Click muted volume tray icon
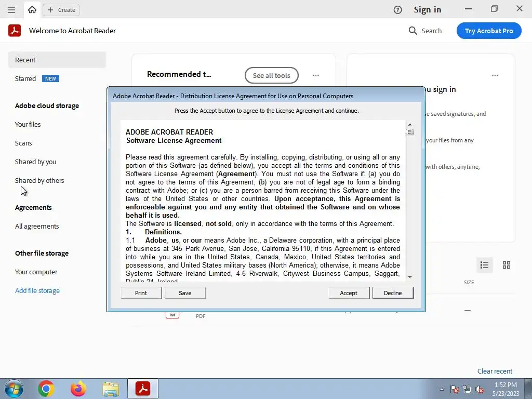The width and height of the screenshot is (532, 399). click(480, 390)
